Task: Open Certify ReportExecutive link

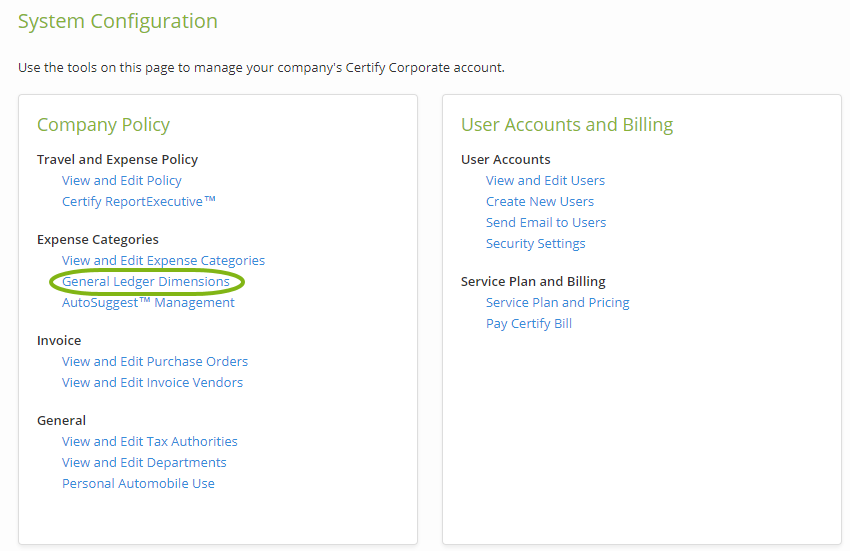Action: [x=139, y=202]
